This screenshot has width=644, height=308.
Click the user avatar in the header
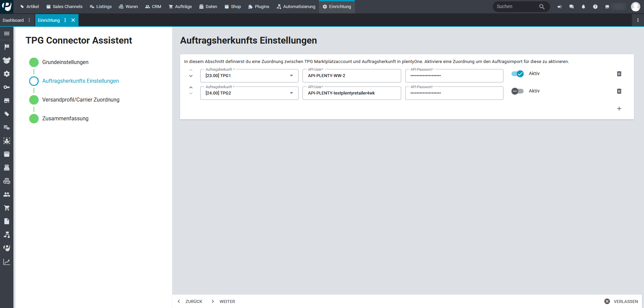pos(635,7)
